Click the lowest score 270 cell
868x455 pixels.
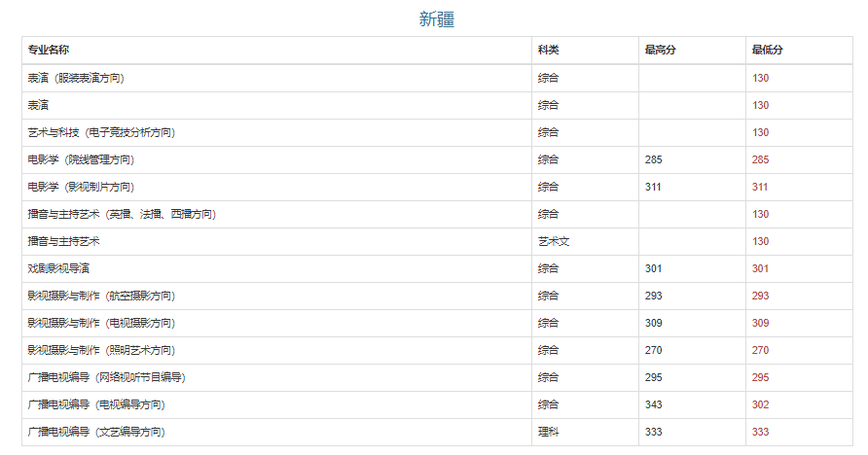pyautogui.click(x=760, y=350)
